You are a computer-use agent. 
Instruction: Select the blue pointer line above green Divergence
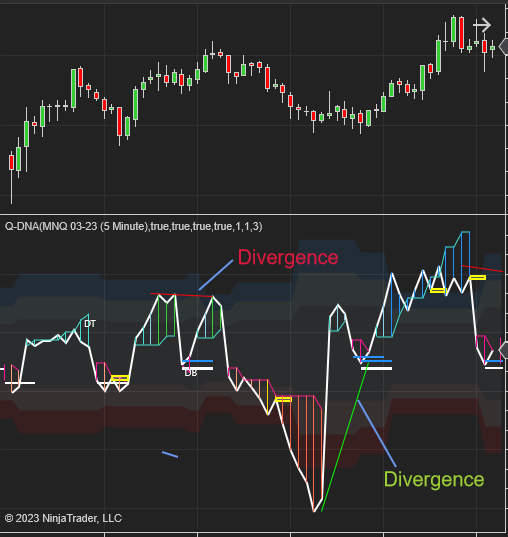[x=377, y=433]
